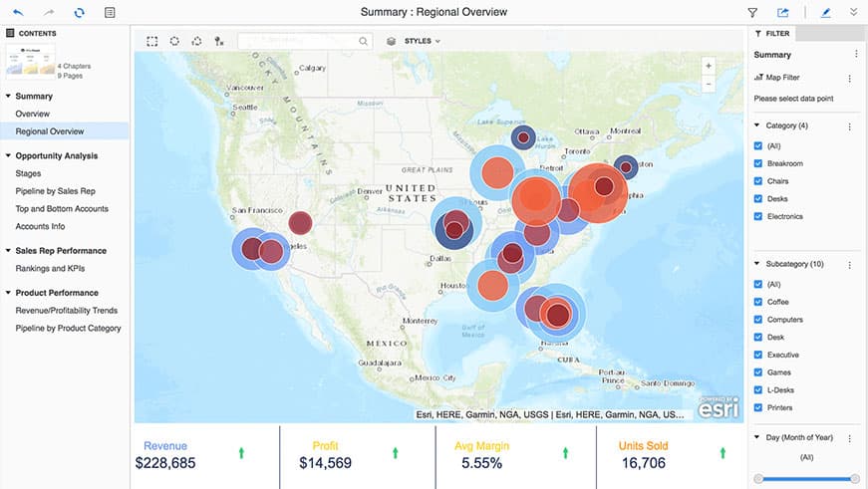Collapse the Opportunity Analysis chapter

[8, 156]
